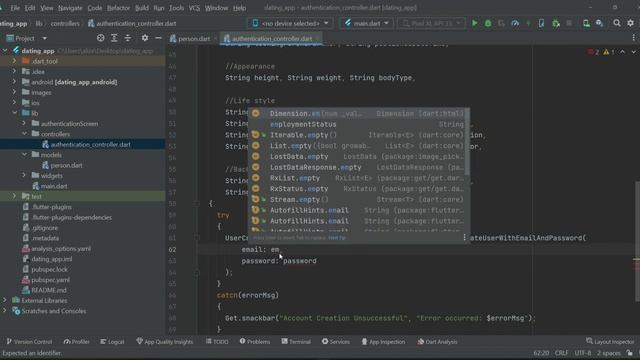Open App Inspection tool window

tap(383, 342)
